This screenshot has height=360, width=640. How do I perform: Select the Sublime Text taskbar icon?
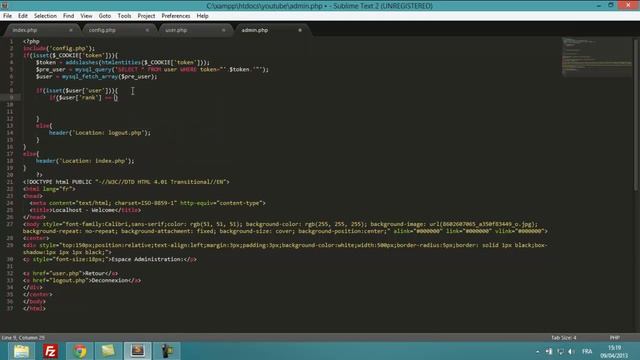(138, 351)
